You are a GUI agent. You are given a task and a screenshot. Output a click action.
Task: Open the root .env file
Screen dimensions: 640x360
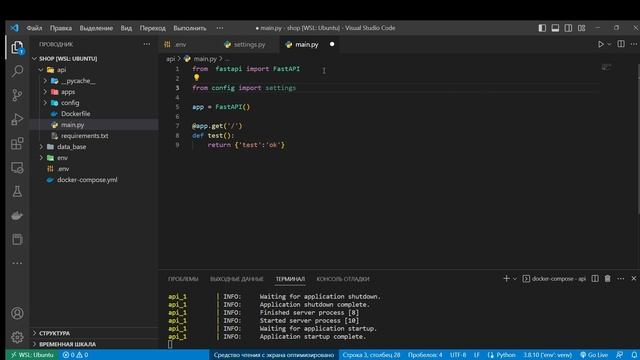94,169
